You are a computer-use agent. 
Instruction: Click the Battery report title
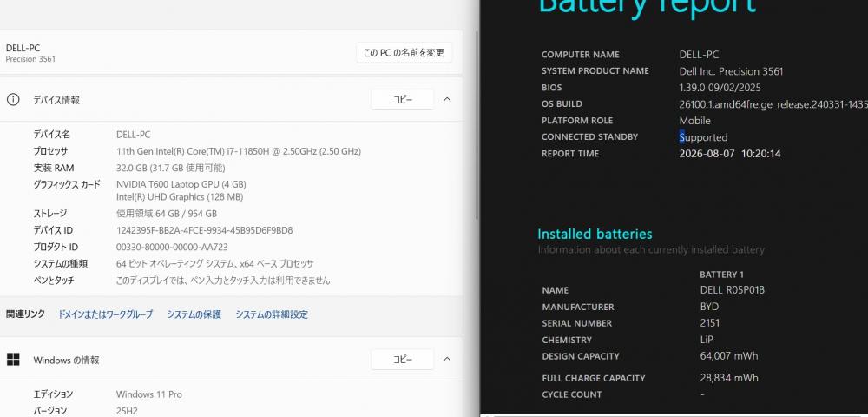coord(648,5)
